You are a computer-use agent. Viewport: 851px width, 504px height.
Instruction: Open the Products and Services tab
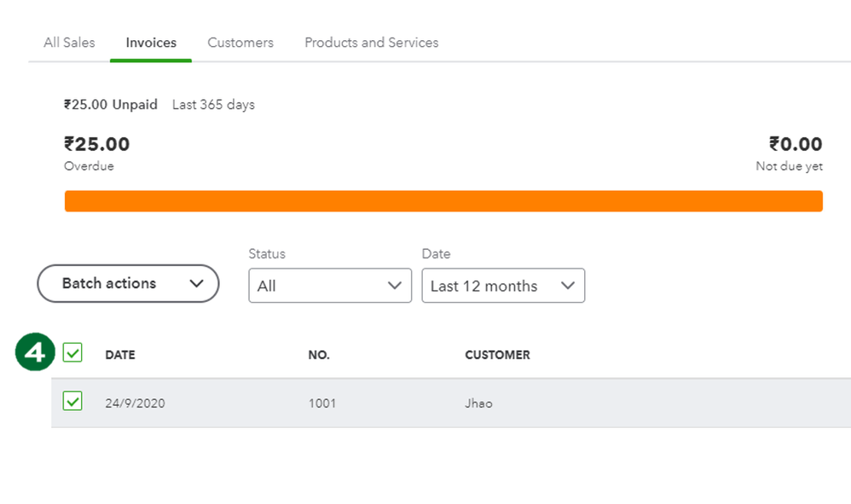click(x=371, y=43)
